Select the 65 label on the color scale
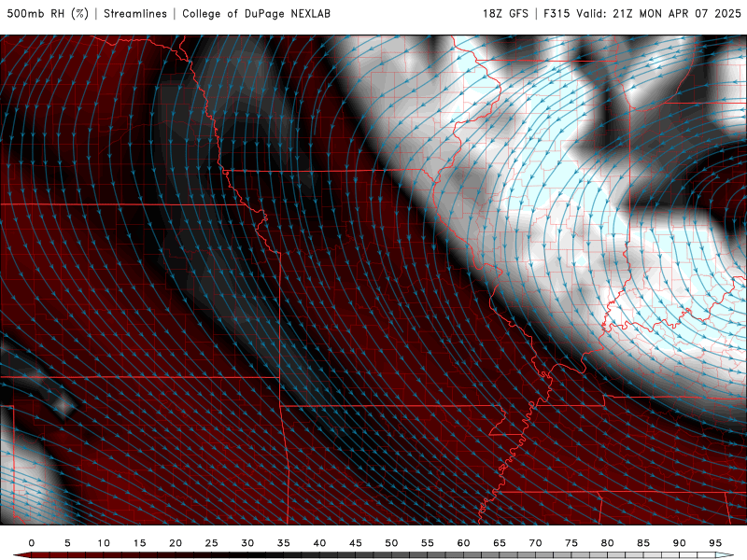Viewport: 747px width, 560px height. click(x=500, y=543)
